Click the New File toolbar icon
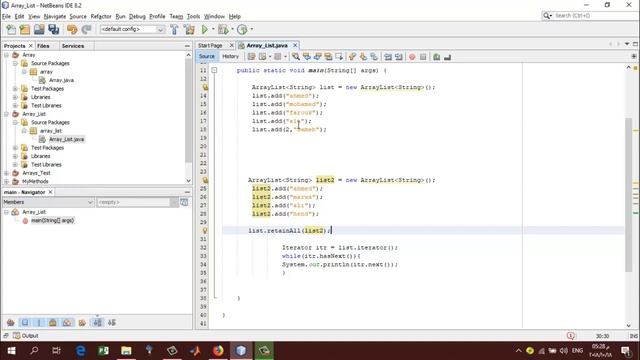This screenshot has width=640, height=360. point(11,29)
